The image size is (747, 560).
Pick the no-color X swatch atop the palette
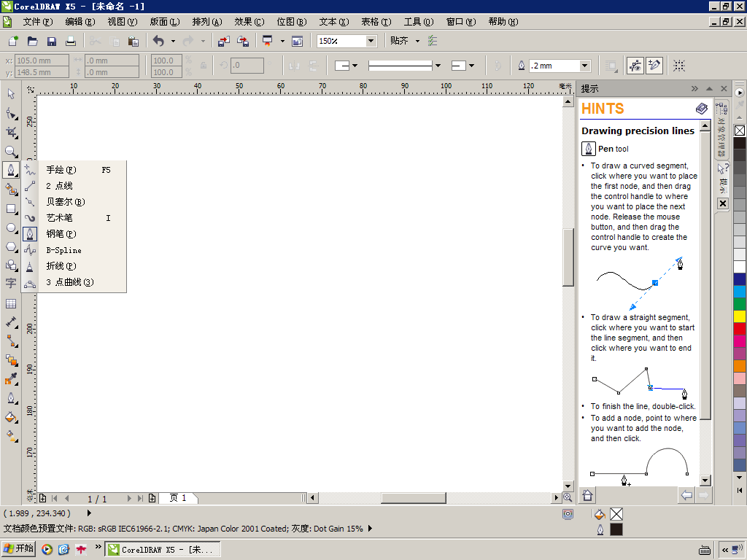click(740, 131)
